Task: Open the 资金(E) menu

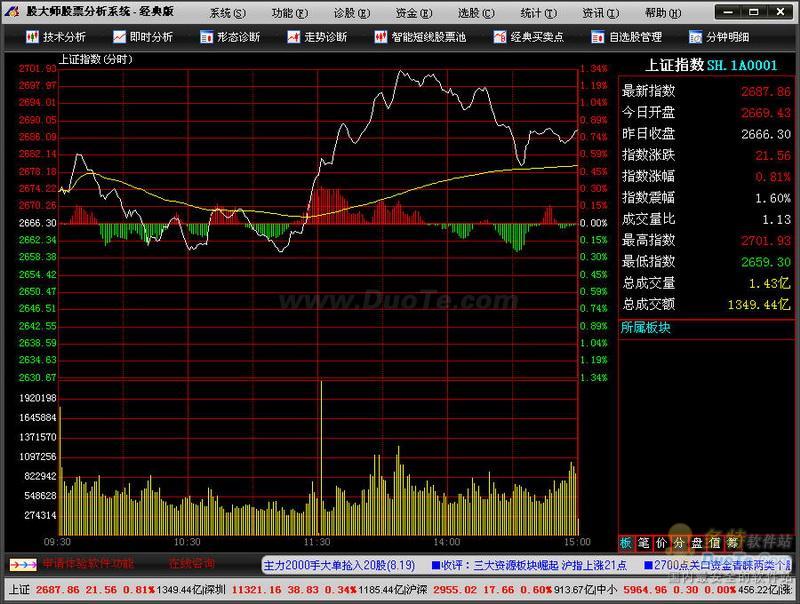Action: (x=414, y=13)
